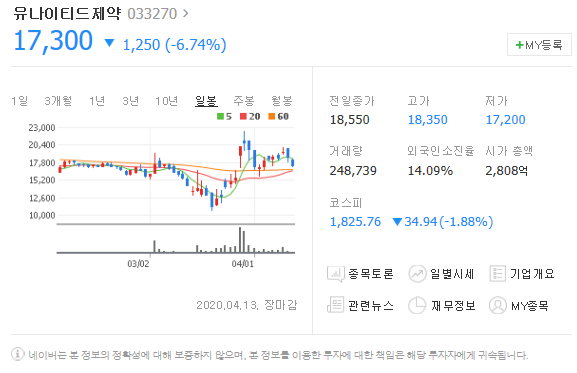This screenshot has height=373, width=577.
Task: Click the +MY등록 button
Action: pos(539,45)
